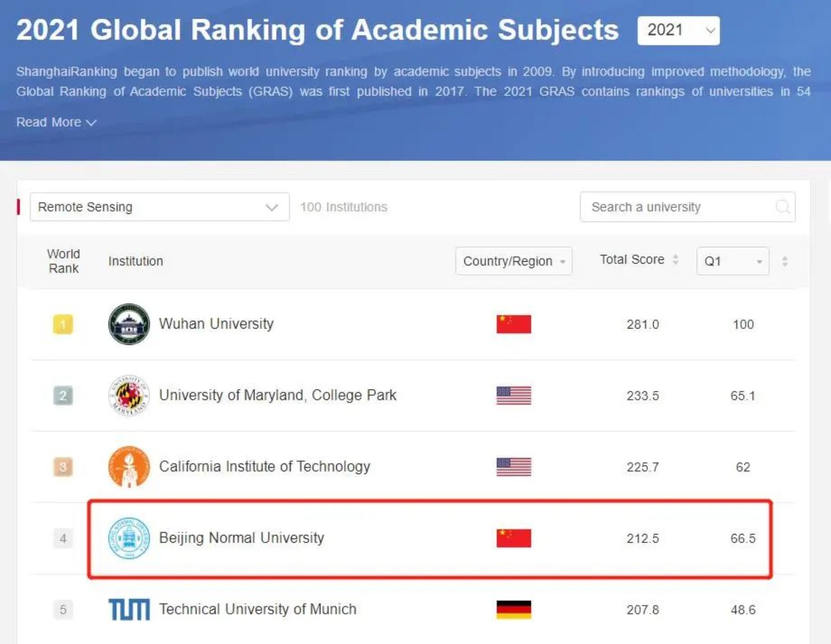Open the Q1 indicator dropdown
Screen dimensions: 831x644
[732, 261]
